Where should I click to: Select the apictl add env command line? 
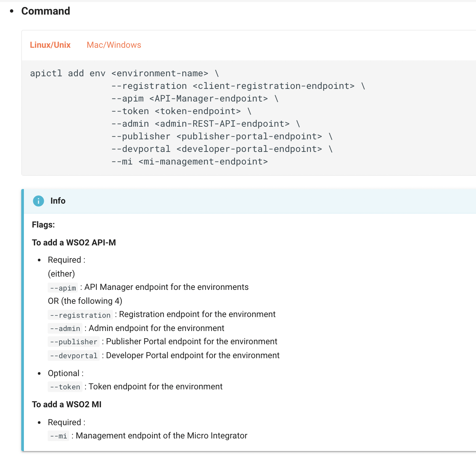point(124,73)
